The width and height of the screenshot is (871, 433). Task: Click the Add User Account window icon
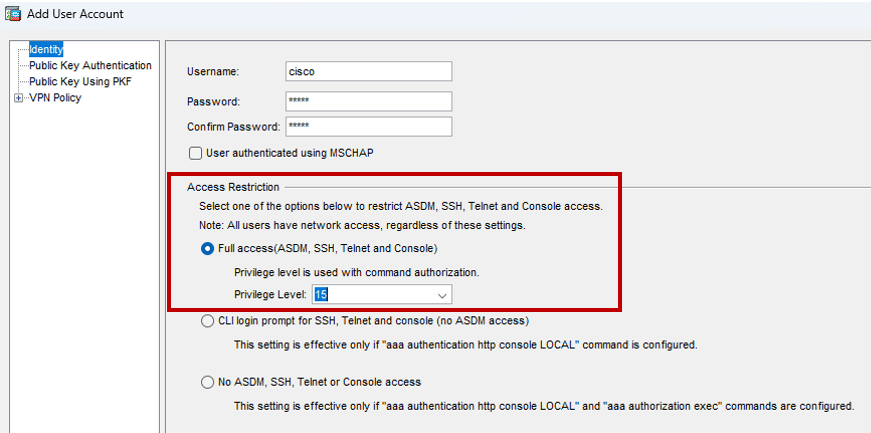(x=13, y=13)
